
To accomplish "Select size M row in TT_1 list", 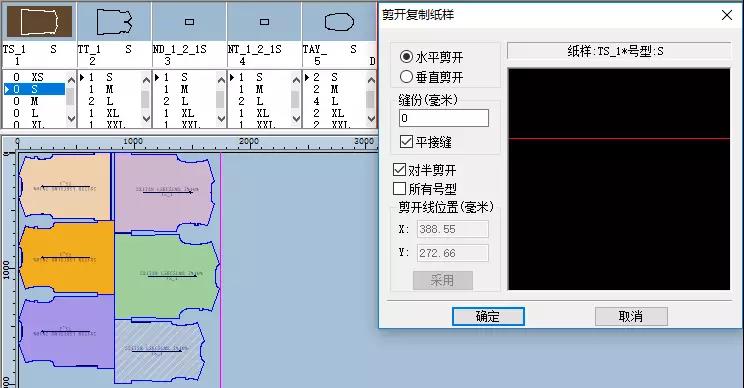I will 109,89.
